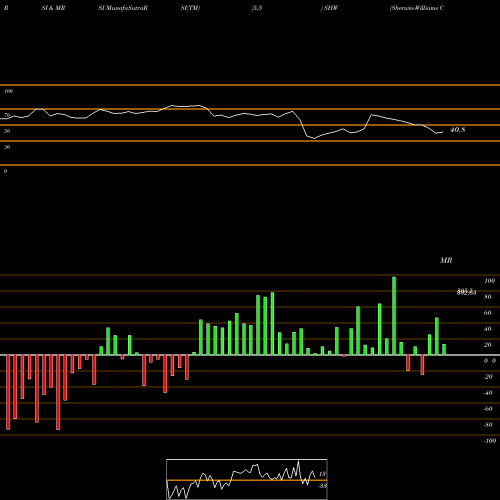Viewport: 500px width, 500px height.
Task: Click the MR axis label 20 on right
Action: tap(487, 345)
